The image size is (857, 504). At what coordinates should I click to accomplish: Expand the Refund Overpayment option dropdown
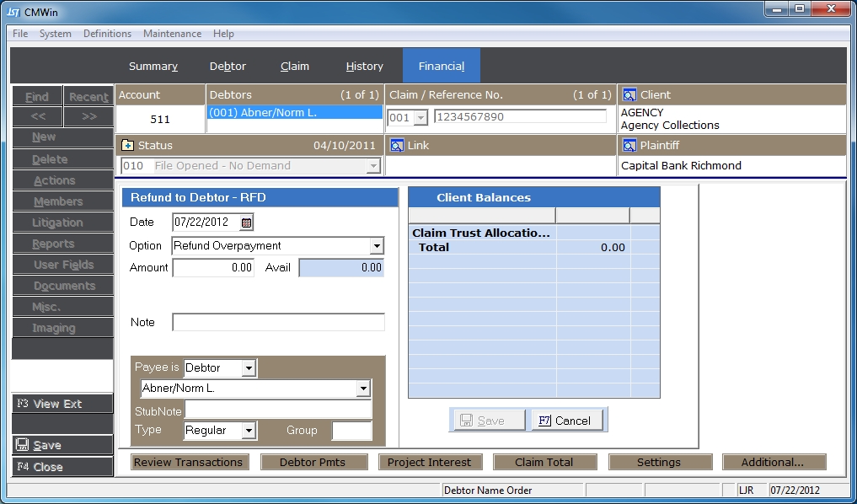click(376, 246)
